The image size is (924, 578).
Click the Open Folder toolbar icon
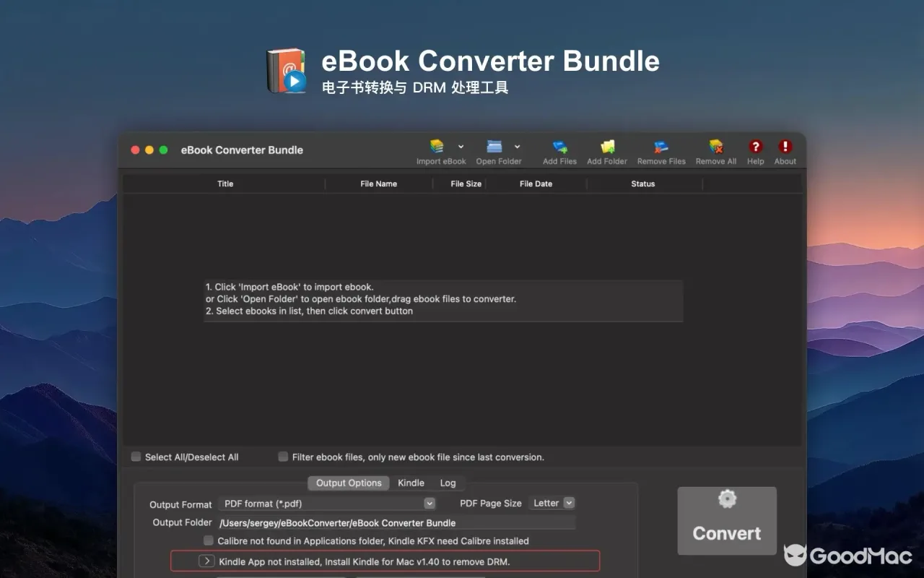pyautogui.click(x=494, y=147)
